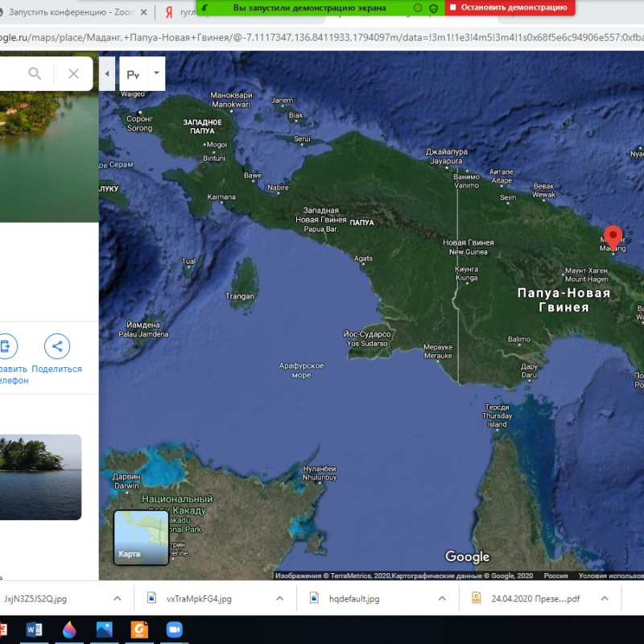Open the island photo thumbnail

click(40, 477)
